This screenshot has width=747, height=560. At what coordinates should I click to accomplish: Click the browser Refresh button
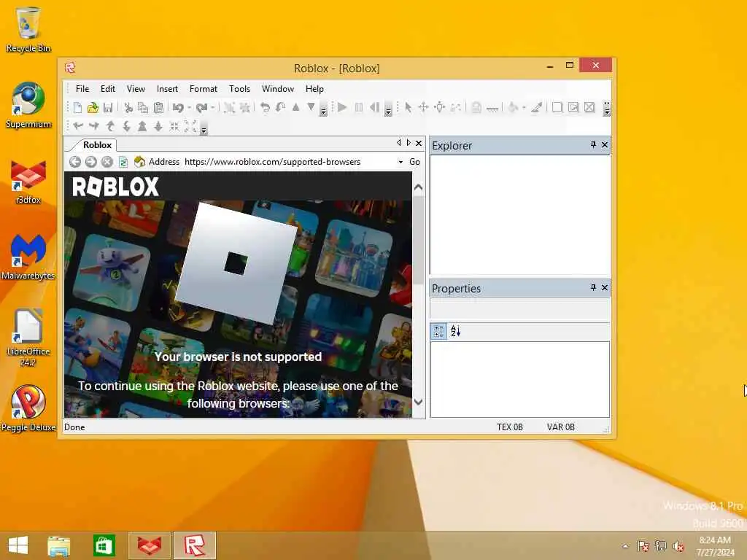pos(123,162)
